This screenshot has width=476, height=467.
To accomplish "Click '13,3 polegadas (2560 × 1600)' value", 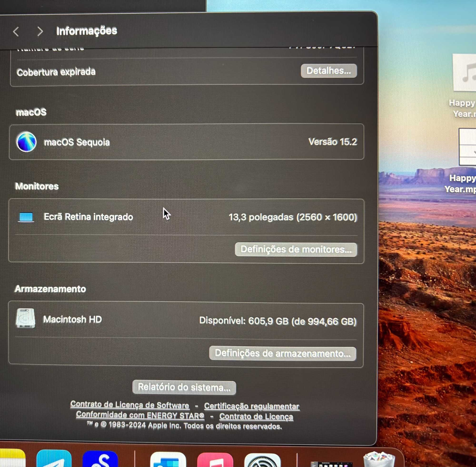I will click(293, 217).
